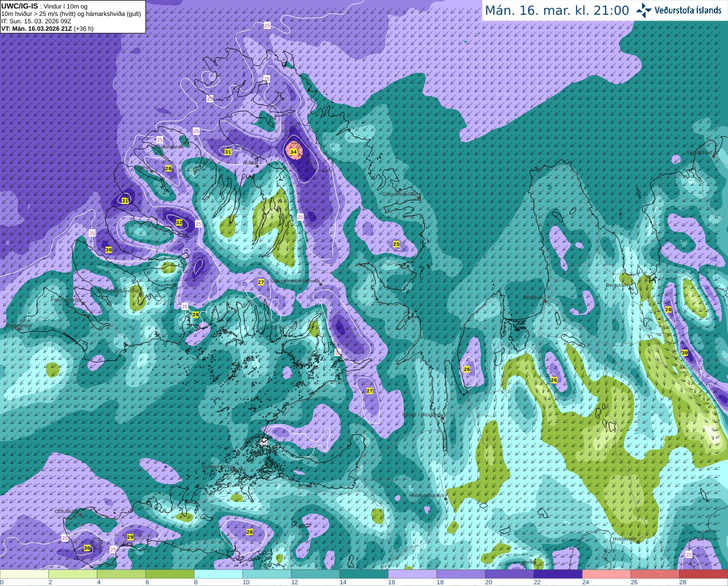Click the legend scale number 24
Image resolution: width=728 pixels, height=586 pixels.
click(586, 582)
